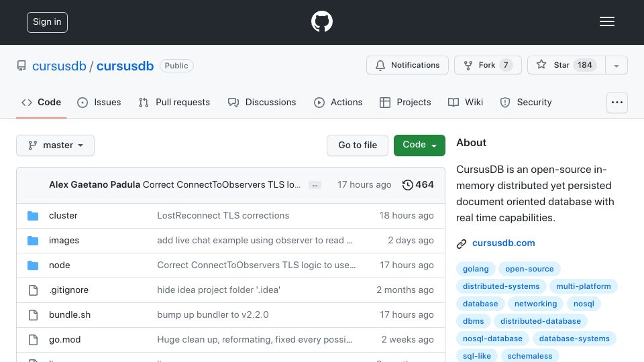Screen dimensions: 644x362
Task: Click the bundle.sh file icon
Action: click(x=33, y=315)
